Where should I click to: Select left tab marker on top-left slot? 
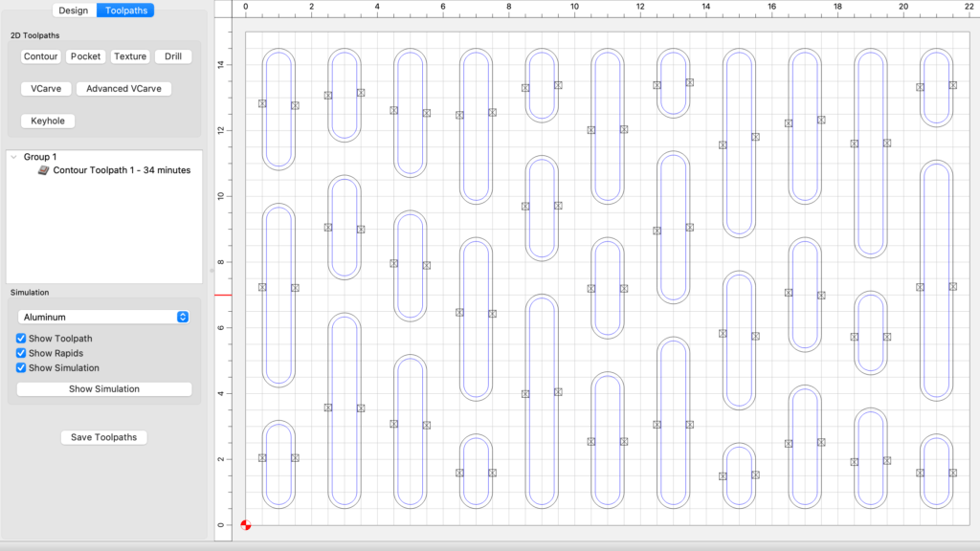pyautogui.click(x=262, y=103)
